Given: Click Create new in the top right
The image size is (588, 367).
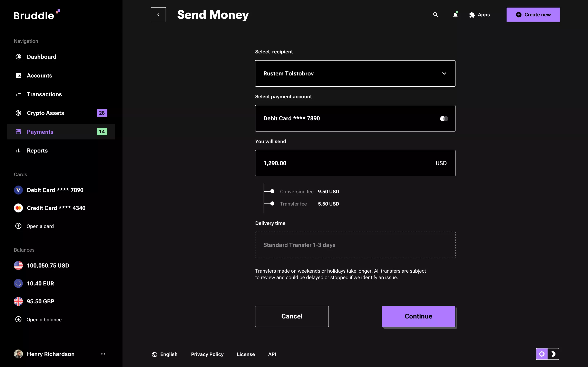Looking at the screenshot, I should (x=533, y=14).
